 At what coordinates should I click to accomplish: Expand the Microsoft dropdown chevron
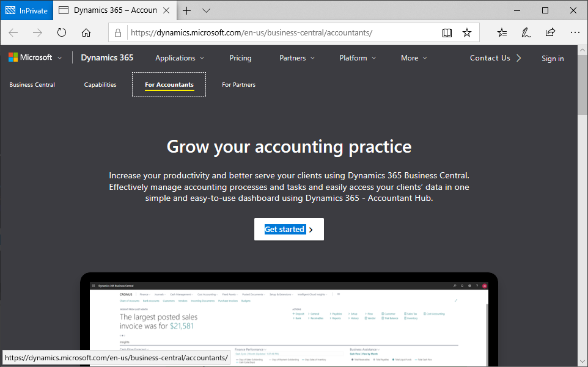[x=60, y=58]
